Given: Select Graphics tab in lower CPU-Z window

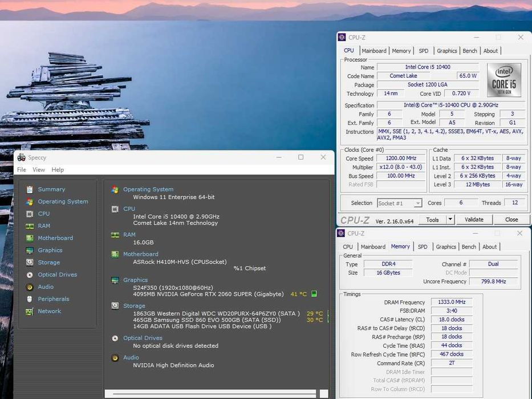Looking at the screenshot, I should pyautogui.click(x=446, y=247).
